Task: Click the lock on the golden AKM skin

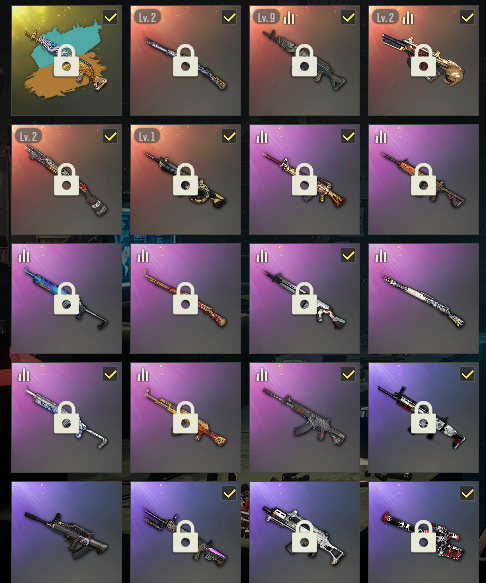Action: pos(185,417)
